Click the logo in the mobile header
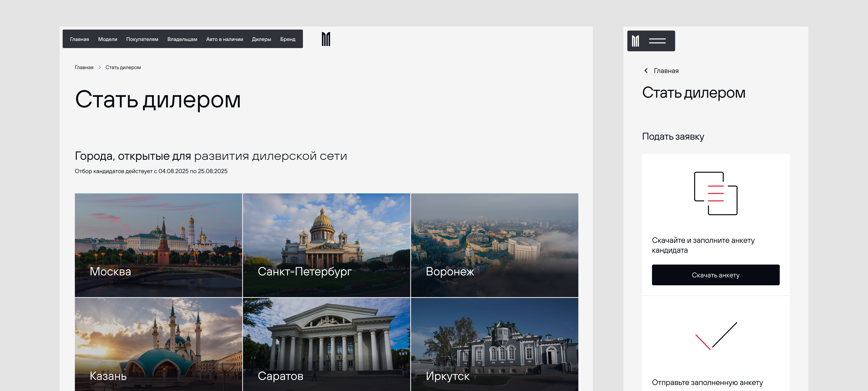Screen dimensions: 868x391 tap(636, 41)
